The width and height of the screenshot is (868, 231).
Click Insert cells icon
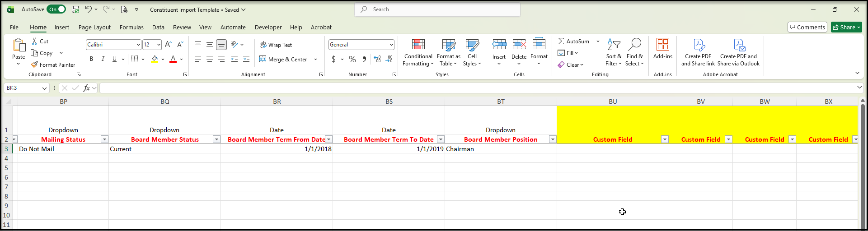coord(499,44)
